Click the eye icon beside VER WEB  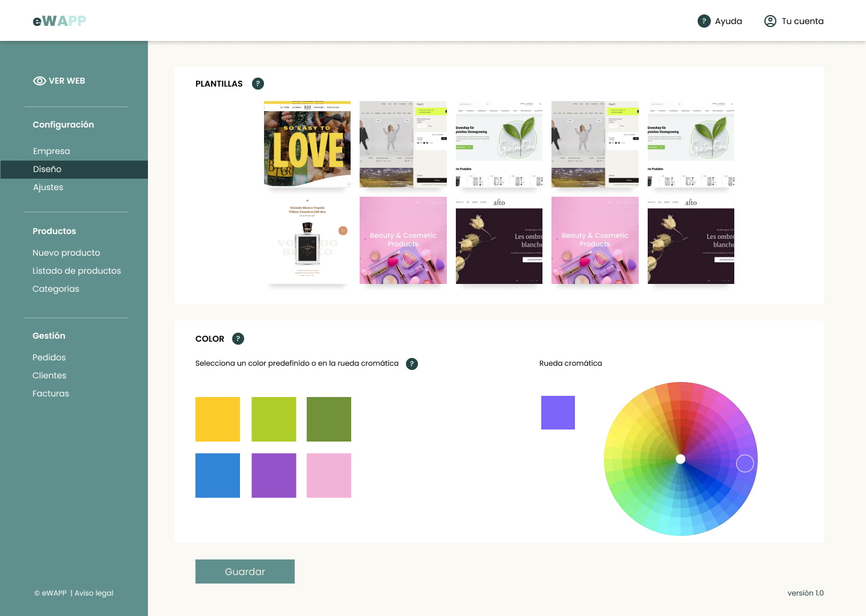coord(40,81)
